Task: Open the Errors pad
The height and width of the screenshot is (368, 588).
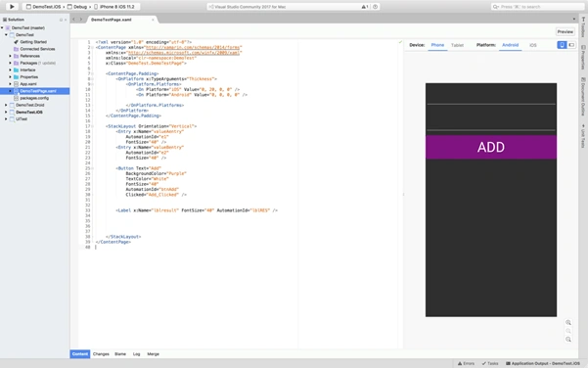Action: [466, 363]
